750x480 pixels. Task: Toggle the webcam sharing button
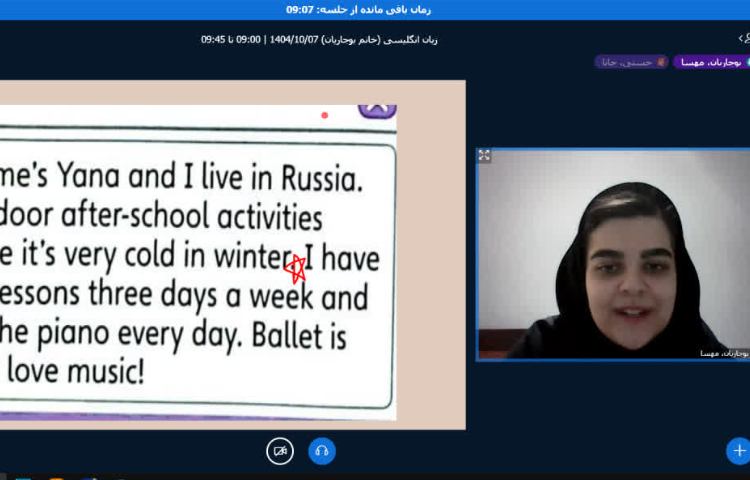click(280, 451)
